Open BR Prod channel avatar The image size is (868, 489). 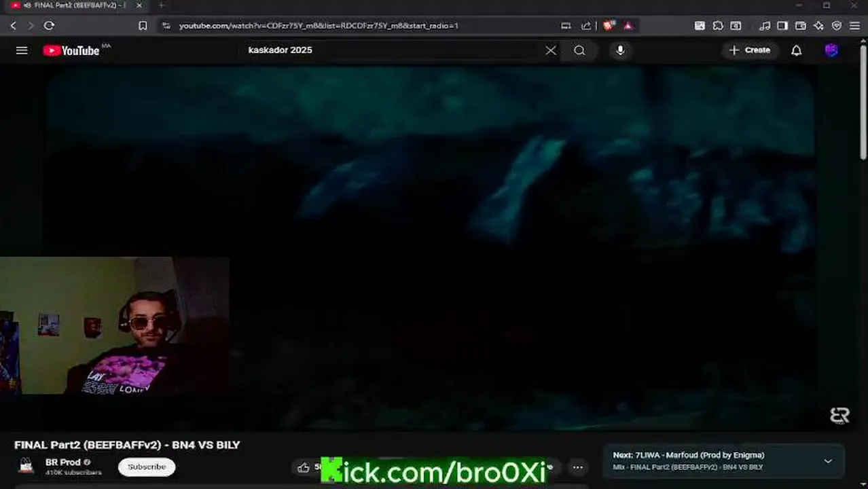26,466
